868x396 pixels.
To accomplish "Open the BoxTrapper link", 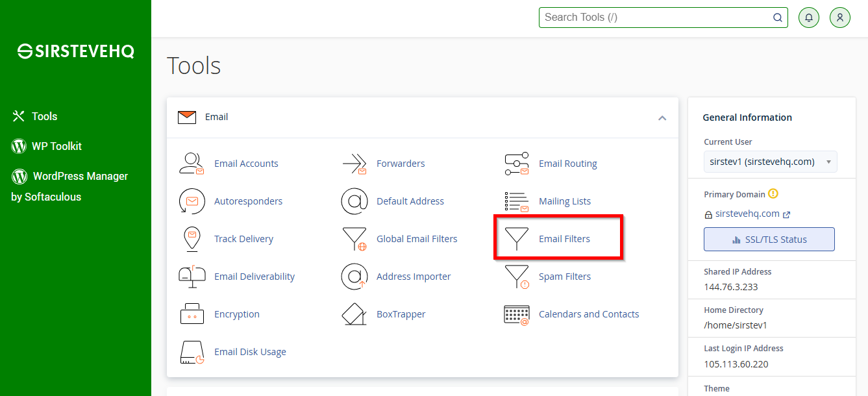I will (x=401, y=314).
